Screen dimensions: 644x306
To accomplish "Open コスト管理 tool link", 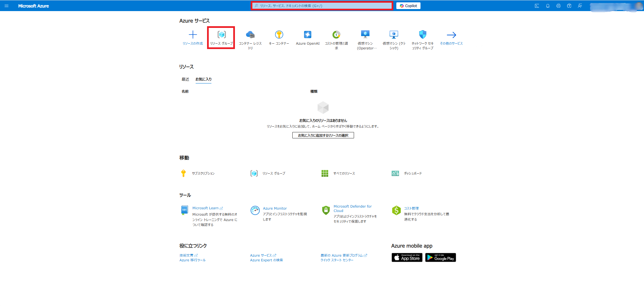I will click(x=411, y=208).
